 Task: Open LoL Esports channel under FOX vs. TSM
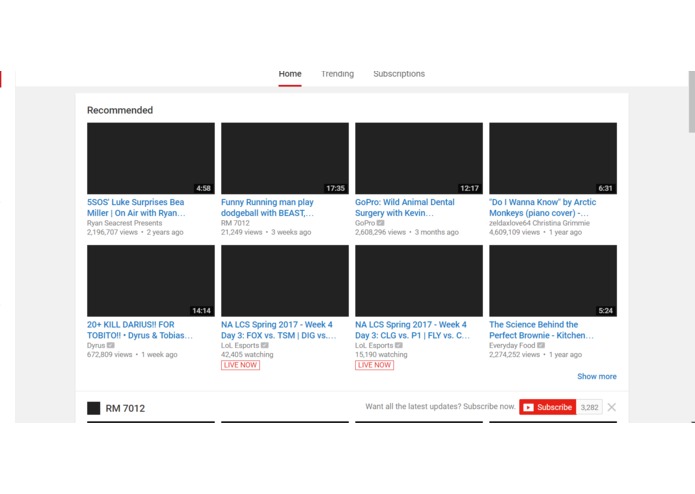(240, 345)
